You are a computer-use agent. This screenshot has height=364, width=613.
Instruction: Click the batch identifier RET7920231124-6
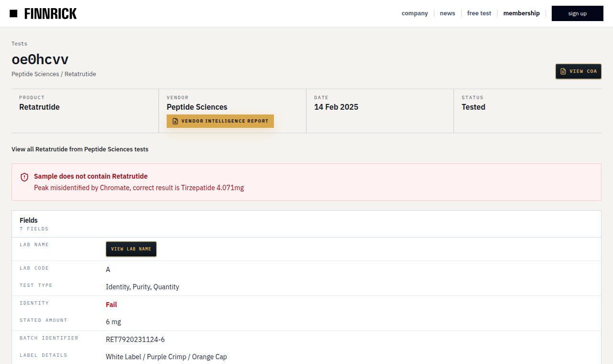tap(135, 340)
